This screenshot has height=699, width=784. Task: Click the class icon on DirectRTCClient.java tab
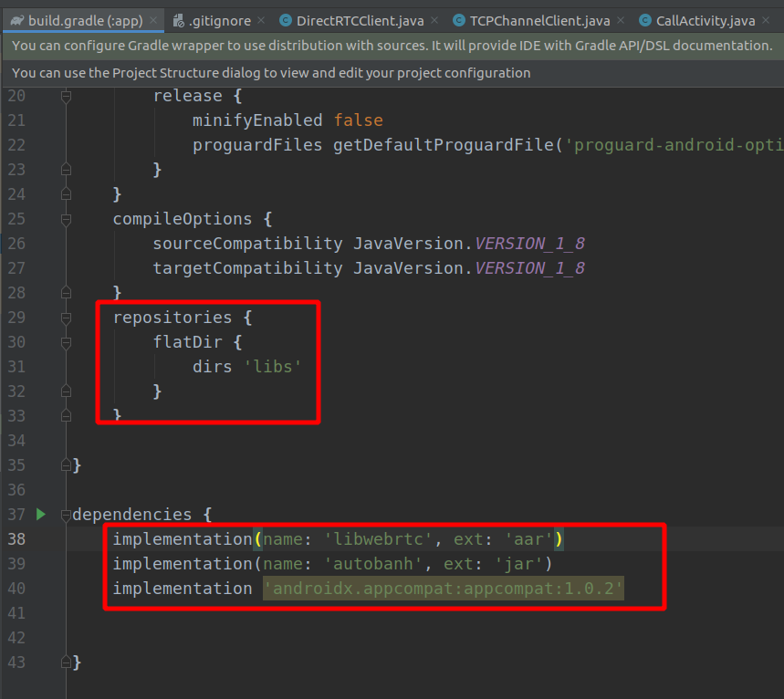pyautogui.click(x=286, y=20)
